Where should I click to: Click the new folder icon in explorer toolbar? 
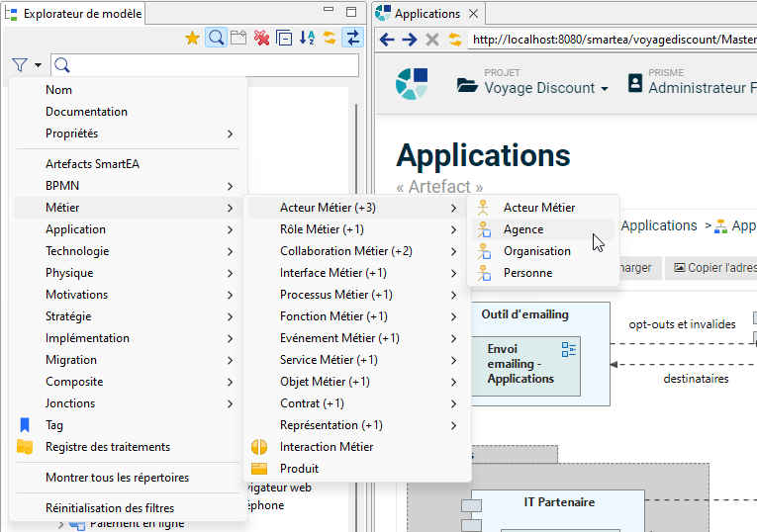tap(238, 39)
